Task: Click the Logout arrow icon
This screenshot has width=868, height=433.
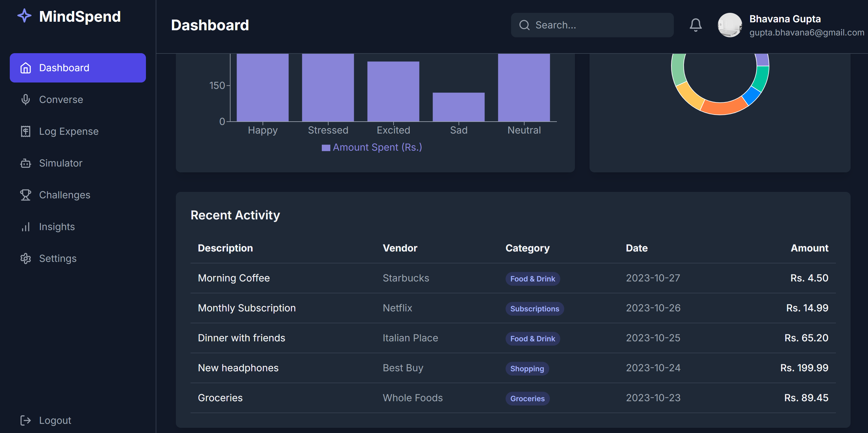Action: click(x=26, y=420)
